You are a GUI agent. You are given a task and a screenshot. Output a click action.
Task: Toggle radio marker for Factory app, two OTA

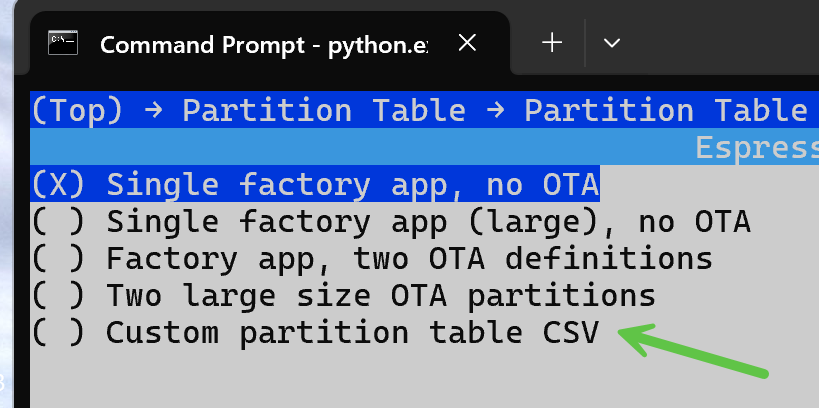(57, 259)
